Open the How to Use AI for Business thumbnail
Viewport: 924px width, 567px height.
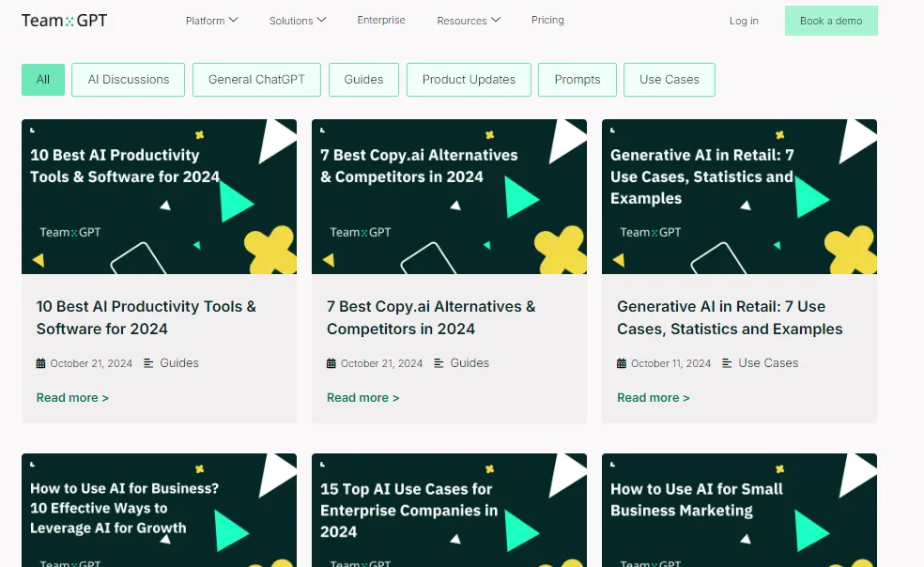(x=159, y=511)
